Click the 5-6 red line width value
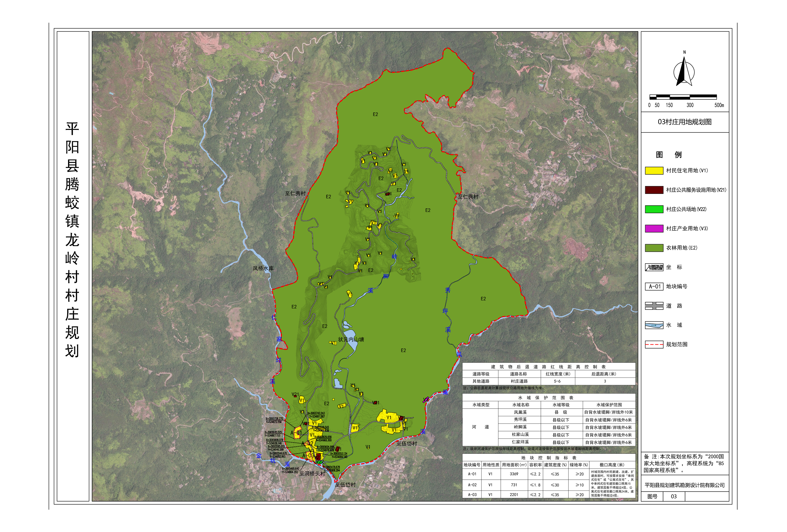787x532 pixels. 557,381
